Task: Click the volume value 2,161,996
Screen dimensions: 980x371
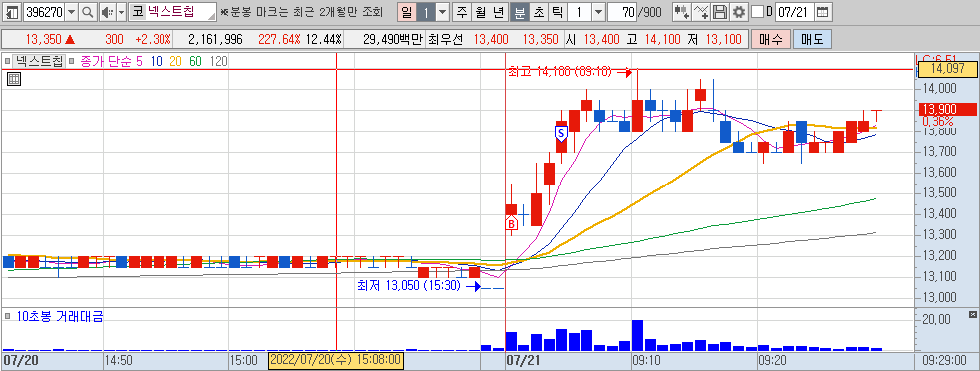Action: [215, 40]
